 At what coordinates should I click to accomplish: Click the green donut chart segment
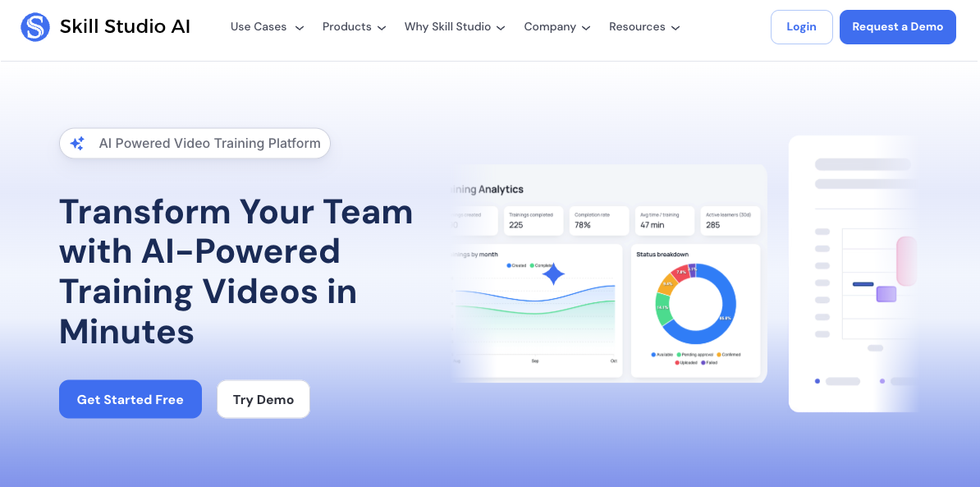[662, 309]
